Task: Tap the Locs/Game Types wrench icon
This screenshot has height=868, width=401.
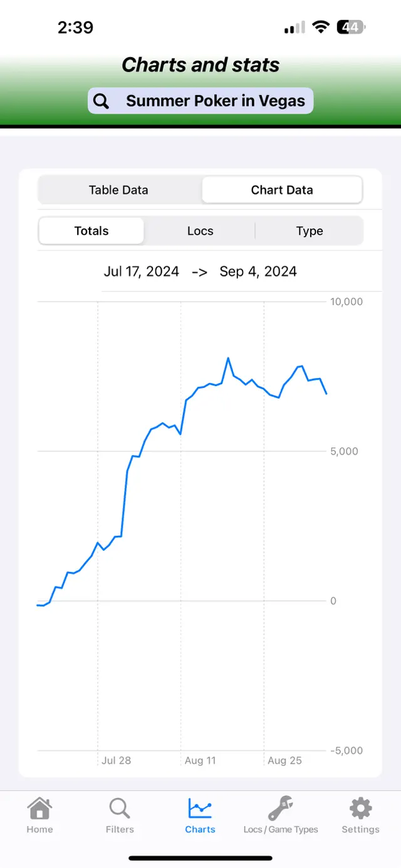Action: click(x=280, y=809)
